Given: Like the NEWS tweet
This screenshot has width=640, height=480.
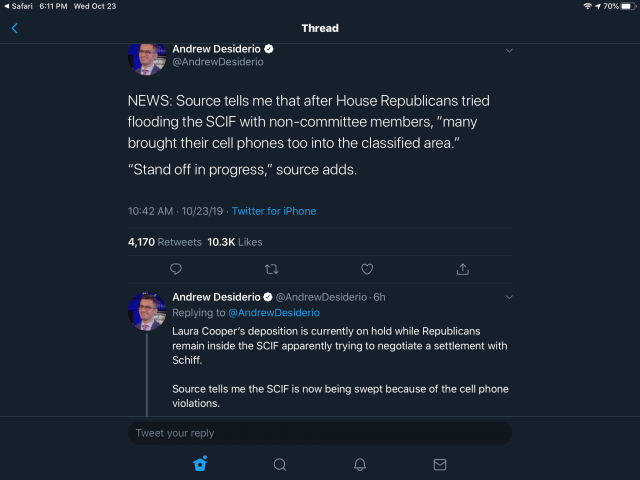Looking at the screenshot, I should (x=367, y=268).
